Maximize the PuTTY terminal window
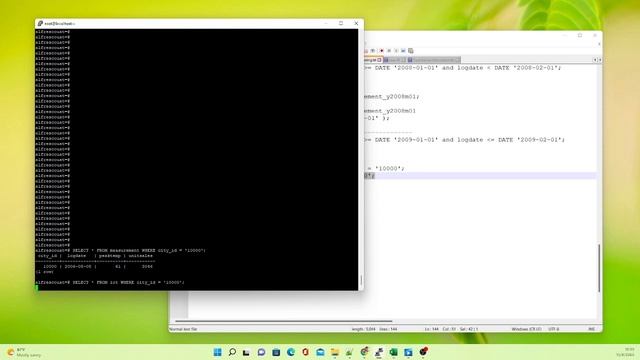 point(341,23)
